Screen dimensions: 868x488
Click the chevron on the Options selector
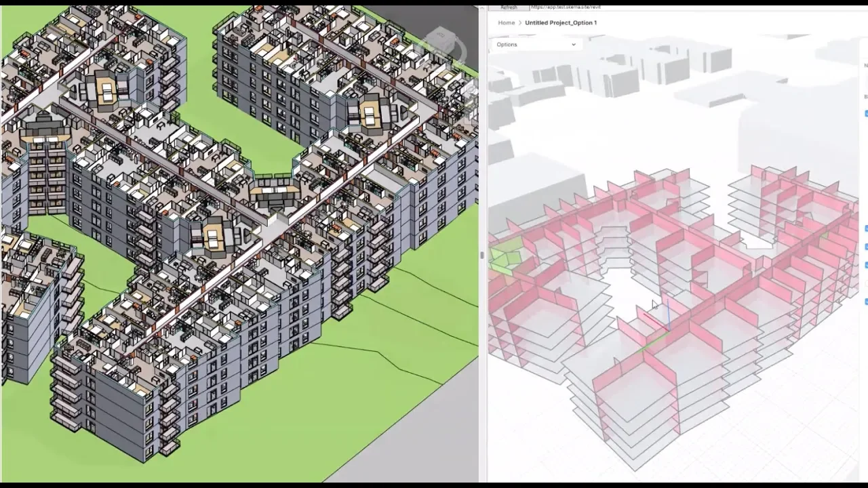[x=574, y=44]
